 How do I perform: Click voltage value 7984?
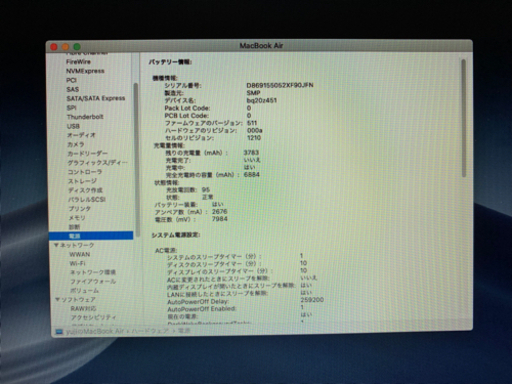point(220,219)
